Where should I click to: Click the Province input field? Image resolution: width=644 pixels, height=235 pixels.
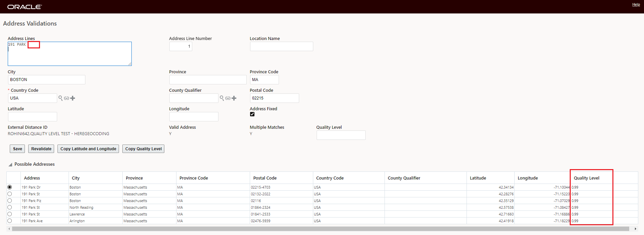click(x=208, y=80)
